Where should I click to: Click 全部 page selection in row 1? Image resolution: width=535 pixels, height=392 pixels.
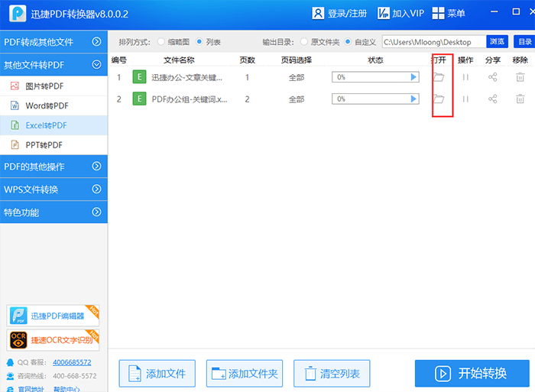pyautogui.click(x=297, y=77)
